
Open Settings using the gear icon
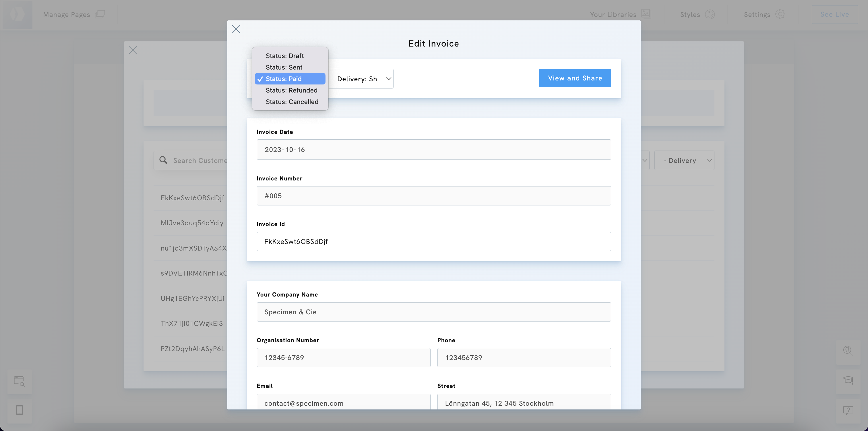(781, 14)
